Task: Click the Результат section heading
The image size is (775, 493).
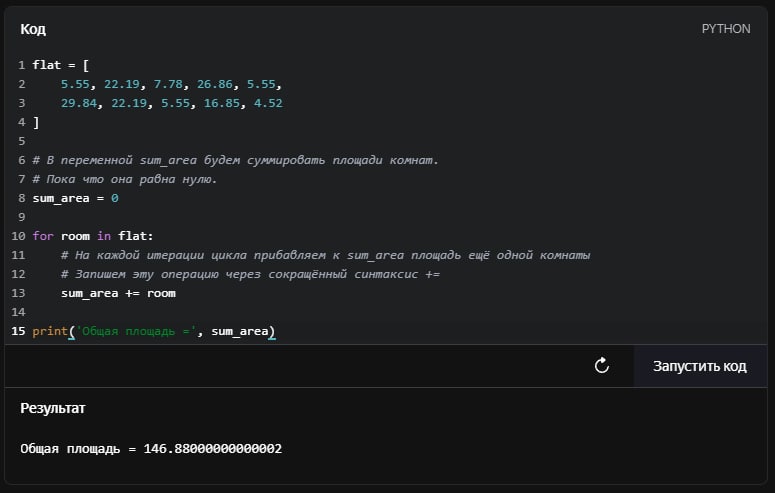Action: [53, 408]
